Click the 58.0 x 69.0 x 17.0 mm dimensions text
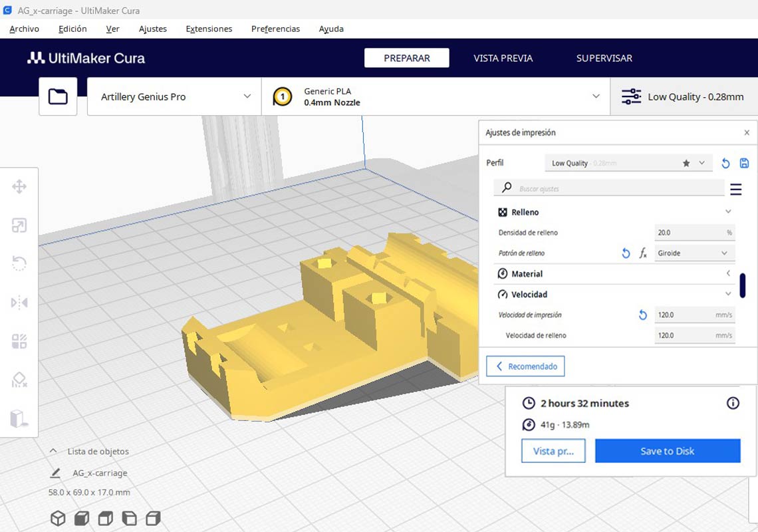Image resolution: width=758 pixels, height=532 pixels. pos(90,492)
